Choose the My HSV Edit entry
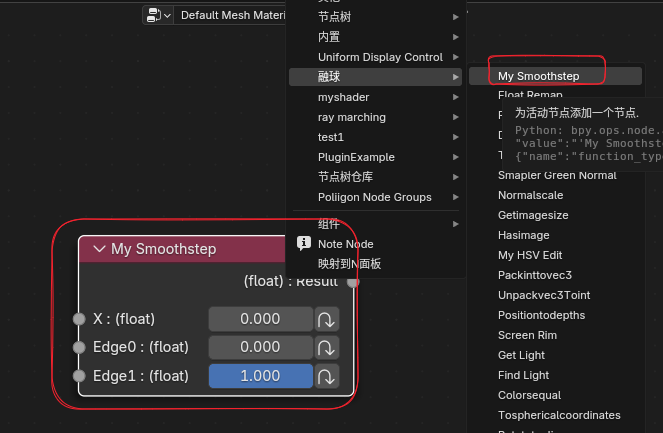Image resolution: width=663 pixels, height=433 pixels. pos(530,255)
